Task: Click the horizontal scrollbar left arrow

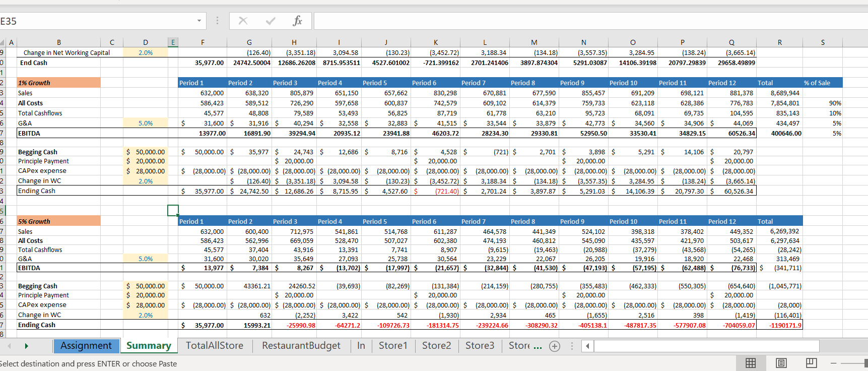Action: (x=587, y=346)
